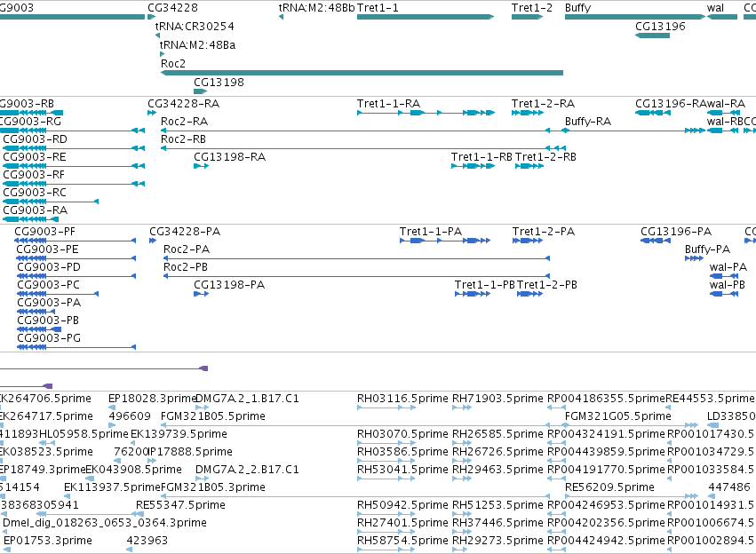Open the RE55347.5prime EST label
This screenshot has width=756, height=554.
click(181, 505)
